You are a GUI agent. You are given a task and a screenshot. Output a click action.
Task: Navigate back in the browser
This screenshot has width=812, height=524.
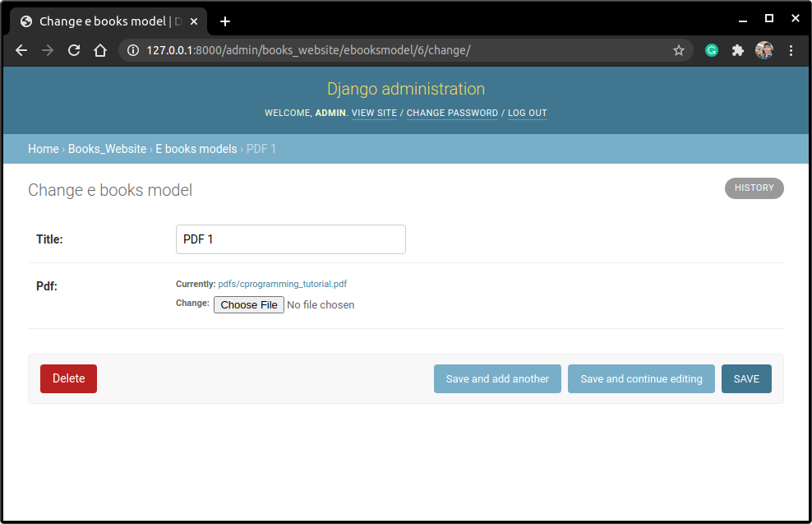click(x=21, y=50)
